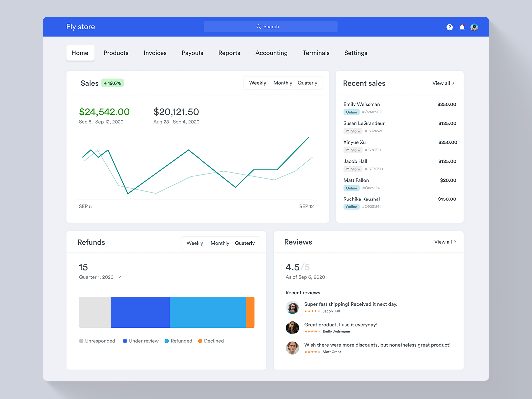This screenshot has height=399, width=532.
Task: Click the star rating beside Jacob Hall's review
Action: [x=313, y=311]
